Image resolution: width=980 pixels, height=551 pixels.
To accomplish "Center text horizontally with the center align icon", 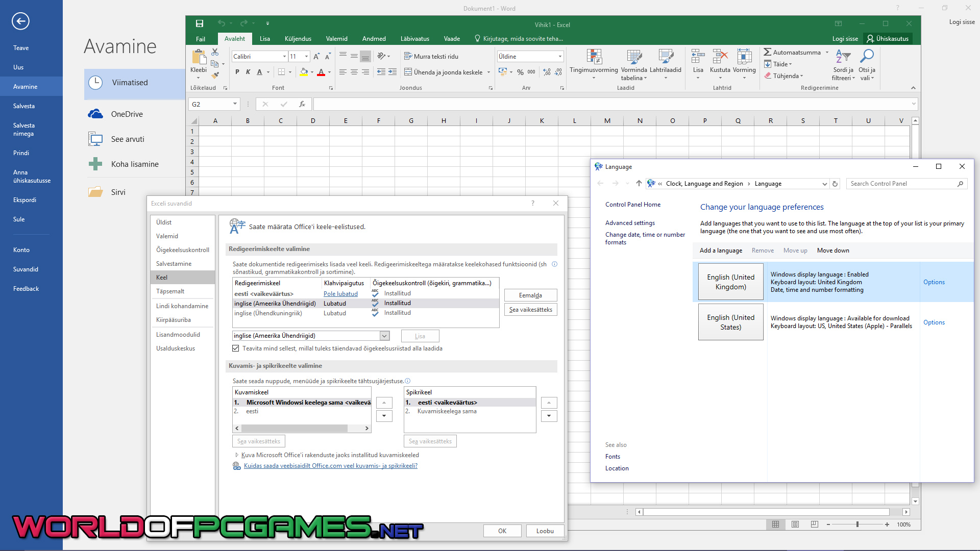I will click(x=354, y=72).
